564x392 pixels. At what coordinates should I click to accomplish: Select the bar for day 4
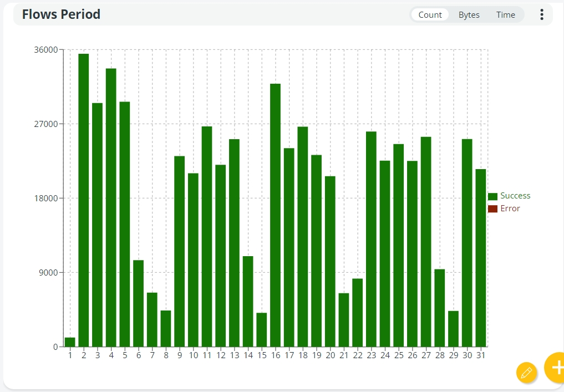(x=111, y=207)
